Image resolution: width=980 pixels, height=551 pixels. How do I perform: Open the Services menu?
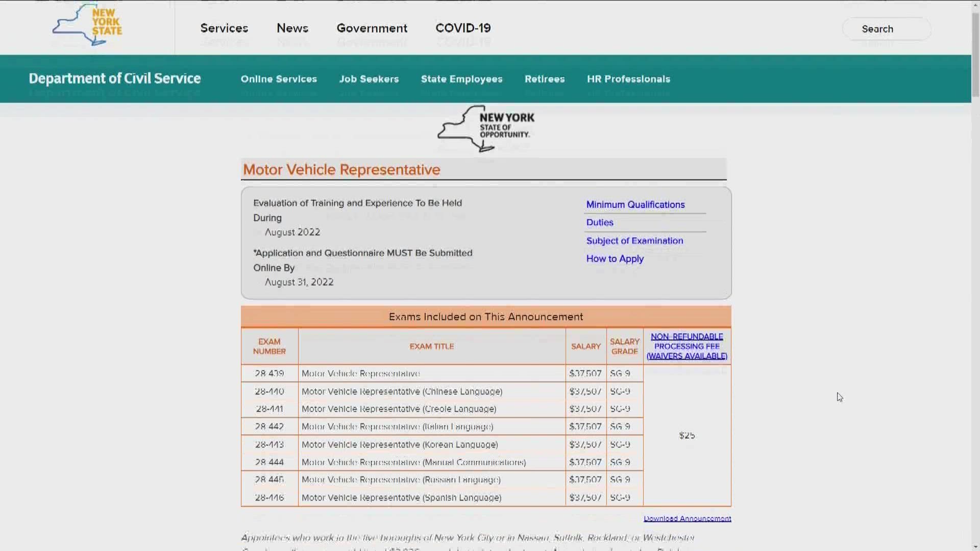(x=224, y=28)
